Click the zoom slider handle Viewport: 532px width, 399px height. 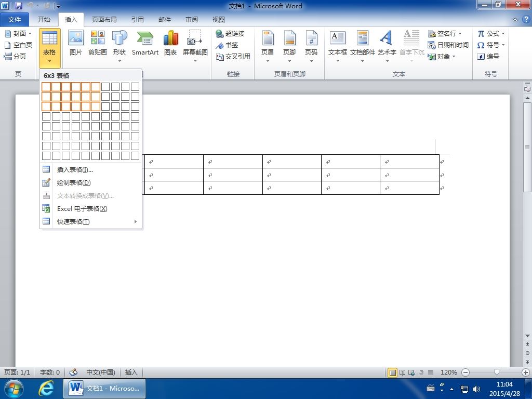point(497,373)
